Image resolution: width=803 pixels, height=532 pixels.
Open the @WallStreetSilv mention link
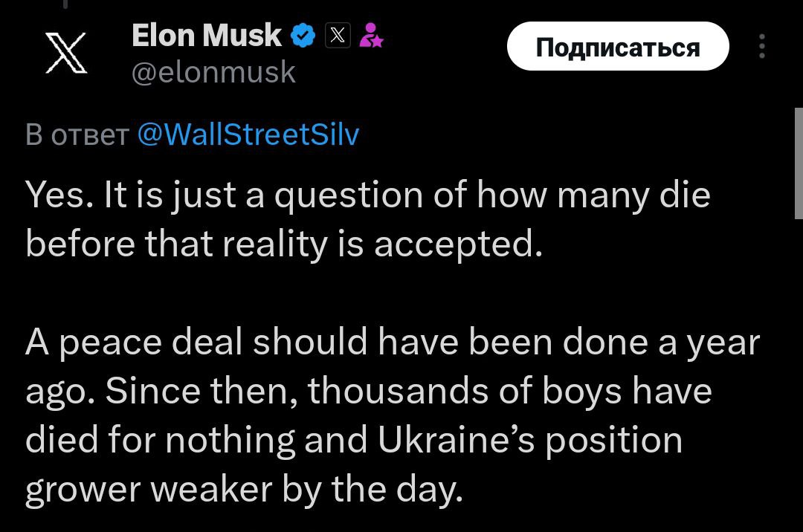point(248,134)
